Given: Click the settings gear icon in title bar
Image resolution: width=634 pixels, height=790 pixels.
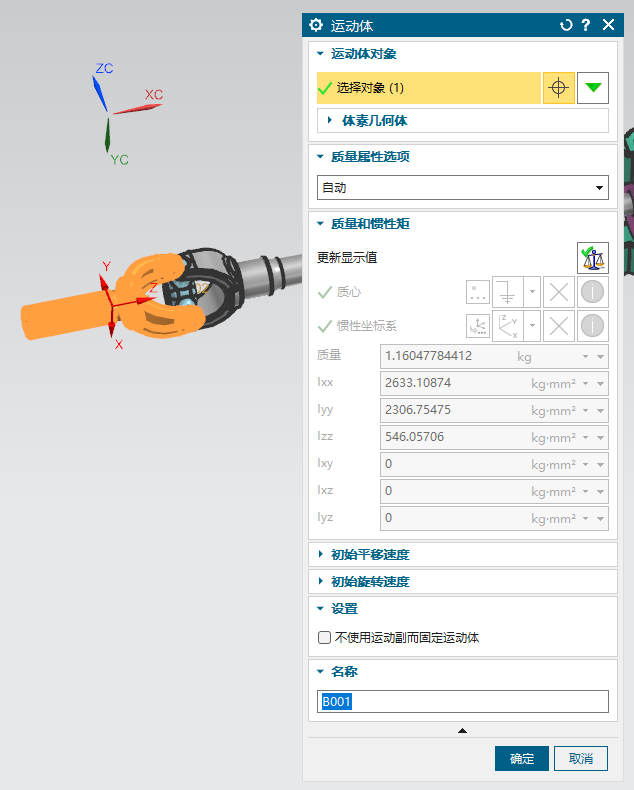Looking at the screenshot, I should tap(317, 25).
